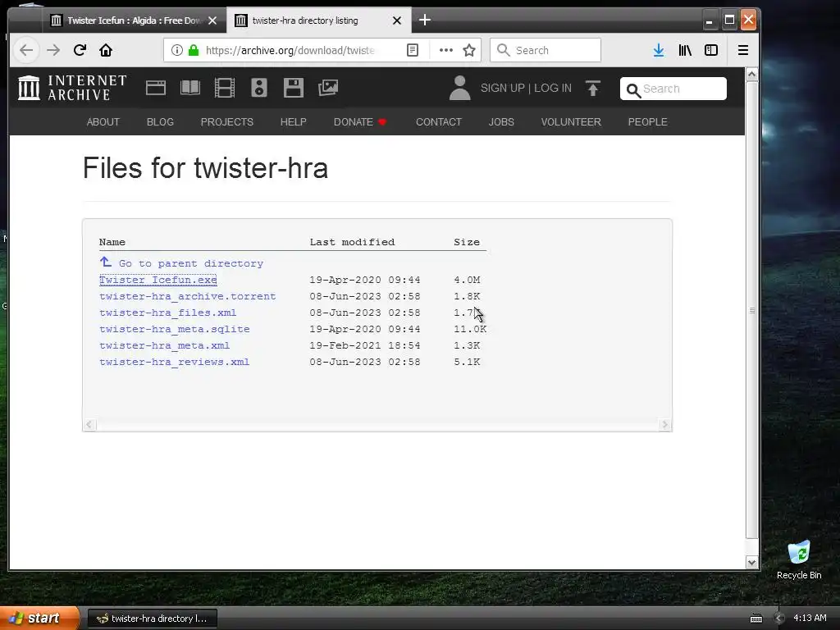Open the VOLUNTEER menu item
This screenshot has height=630, width=840.
tap(571, 122)
